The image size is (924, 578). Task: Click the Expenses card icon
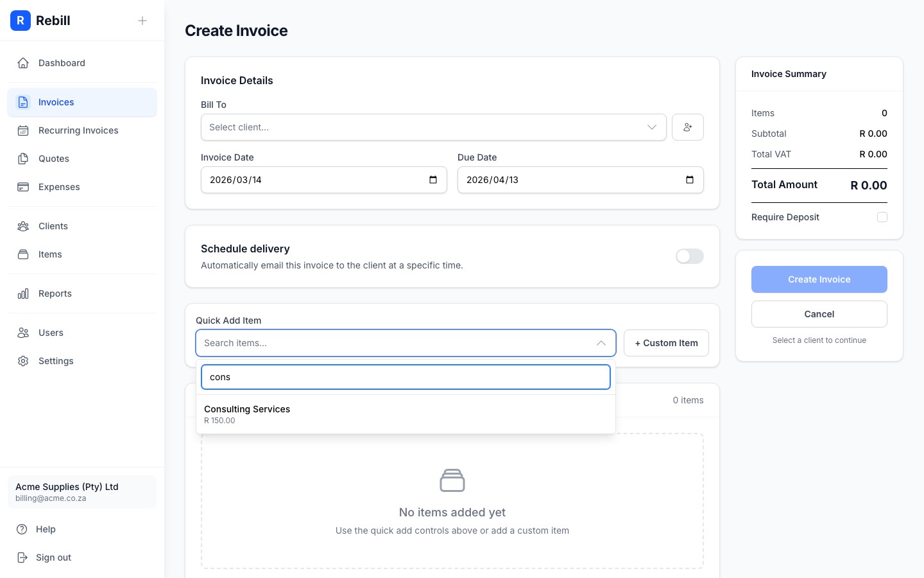point(23,187)
